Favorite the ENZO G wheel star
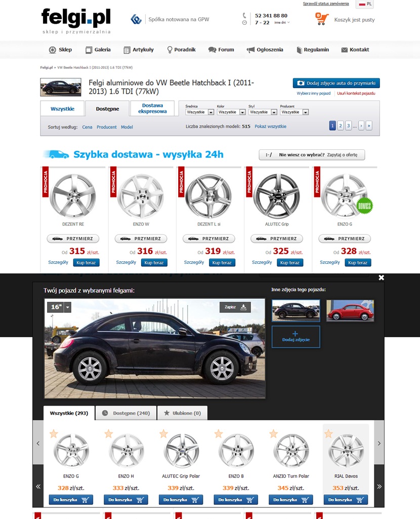The height and width of the screenshot is (519, 420). pos(54,433)
